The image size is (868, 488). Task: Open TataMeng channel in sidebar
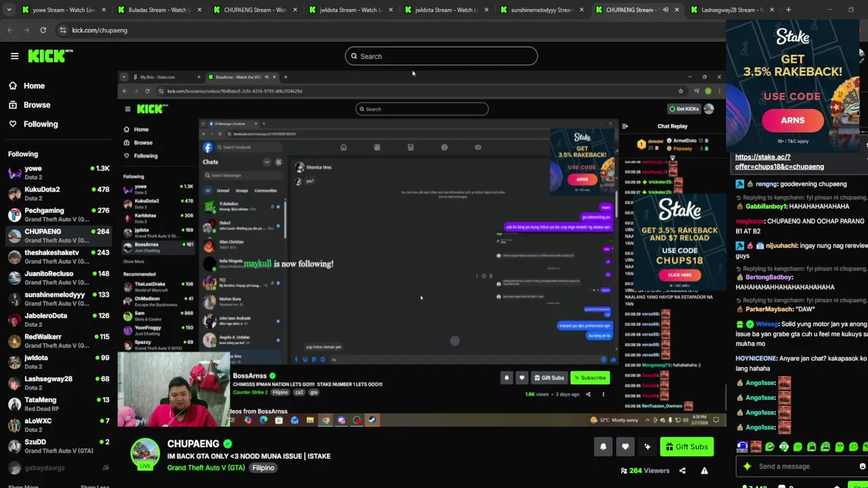58,403
